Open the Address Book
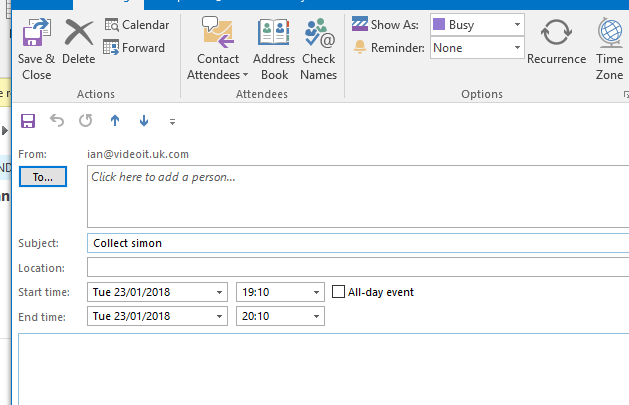Image resolution: width=629 pixels, height=405 pixels. coord(273,35)
